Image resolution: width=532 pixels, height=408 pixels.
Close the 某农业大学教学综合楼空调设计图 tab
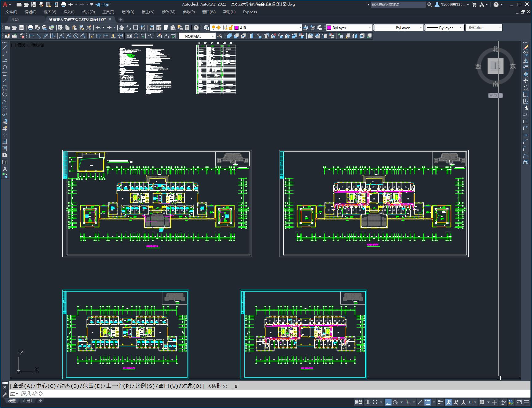(x=110, y=19)
